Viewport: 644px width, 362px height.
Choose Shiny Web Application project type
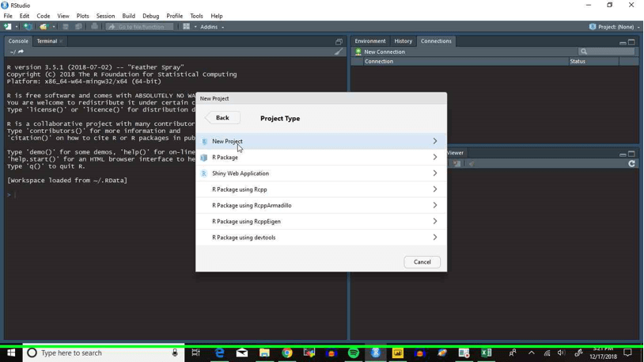(321, 173)
